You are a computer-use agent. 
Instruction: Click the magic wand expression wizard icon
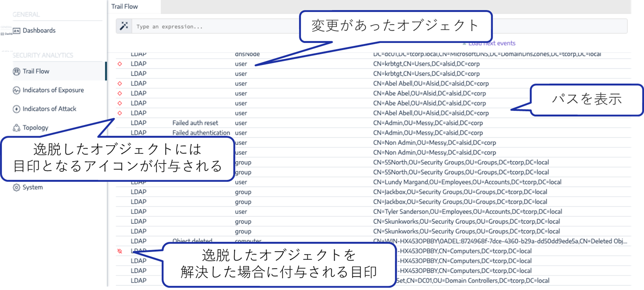click(x=124, y=26)
